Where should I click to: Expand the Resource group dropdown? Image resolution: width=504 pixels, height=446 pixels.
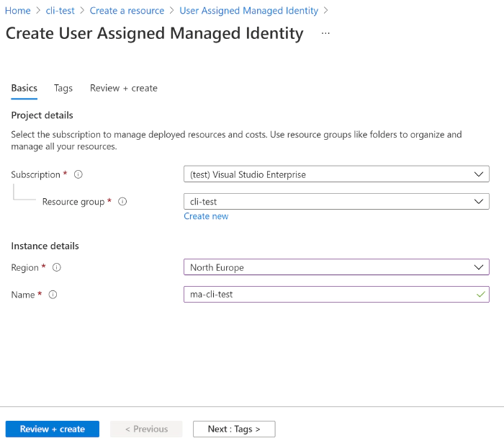(x=336, y=202)
